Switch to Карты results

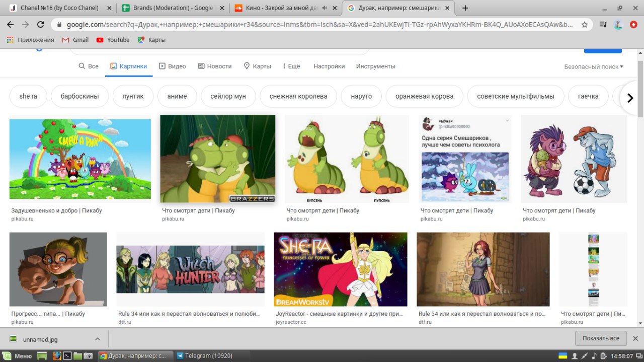coord(258,66)
